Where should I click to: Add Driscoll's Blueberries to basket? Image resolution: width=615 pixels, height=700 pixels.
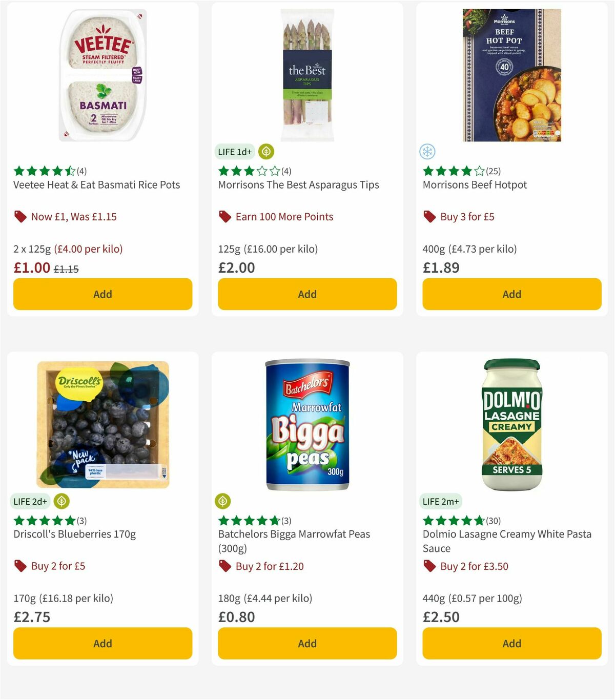tap(102, 643)
